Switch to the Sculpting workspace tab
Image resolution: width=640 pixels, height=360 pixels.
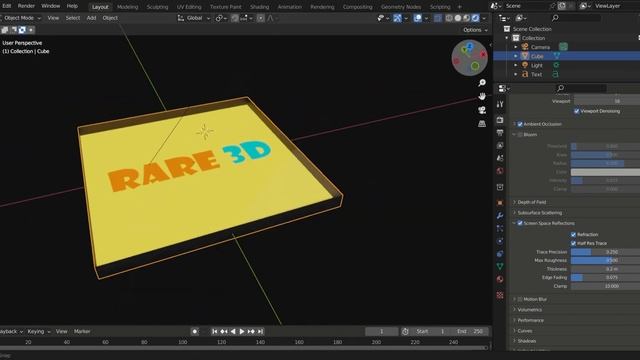pyautogui.click(x=157, y=7)
